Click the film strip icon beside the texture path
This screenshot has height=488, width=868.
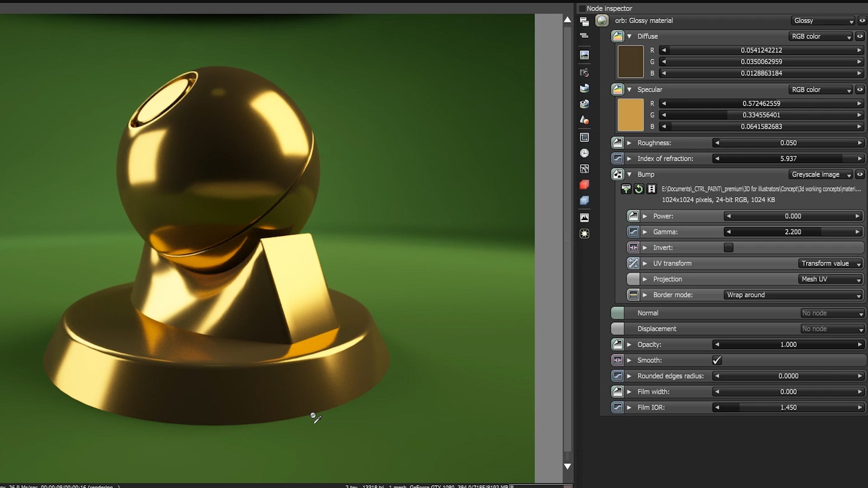pos(651,189)
